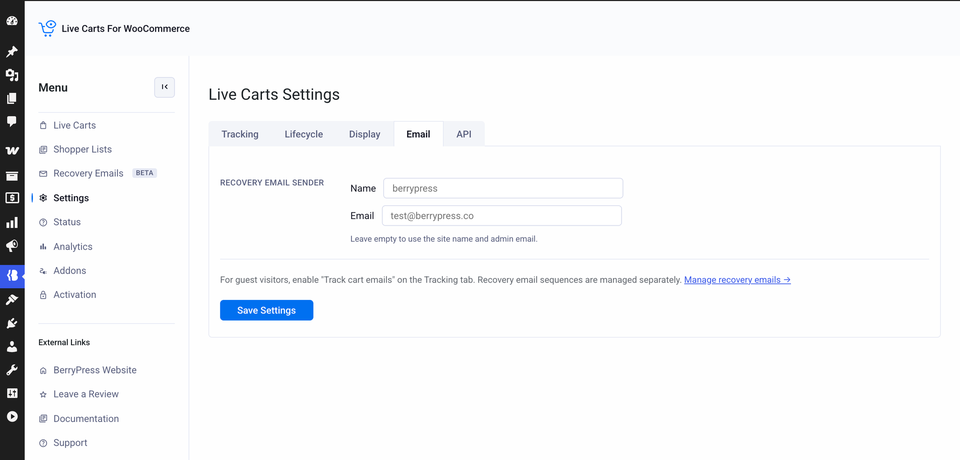
Task: Open Leave a Review link
Action: (x=86, y=394)
